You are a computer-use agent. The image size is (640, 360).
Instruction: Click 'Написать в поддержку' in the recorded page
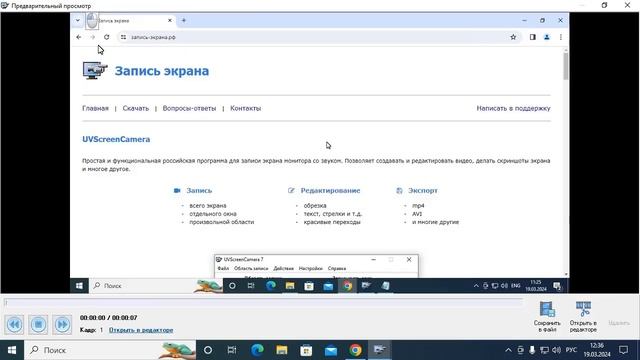(x=513, y=108)
